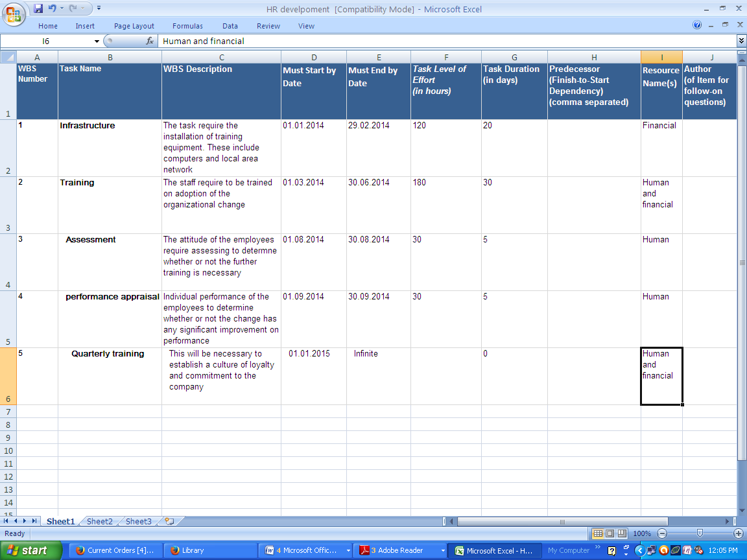Click the Insert Function fx button
The image size is (747, 560).
pos(150,41)
